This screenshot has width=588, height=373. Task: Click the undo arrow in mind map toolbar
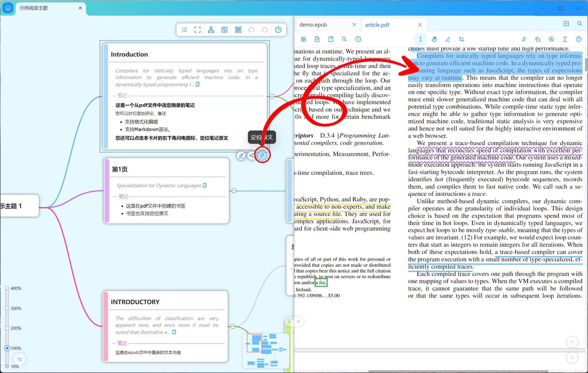point(252,30)
